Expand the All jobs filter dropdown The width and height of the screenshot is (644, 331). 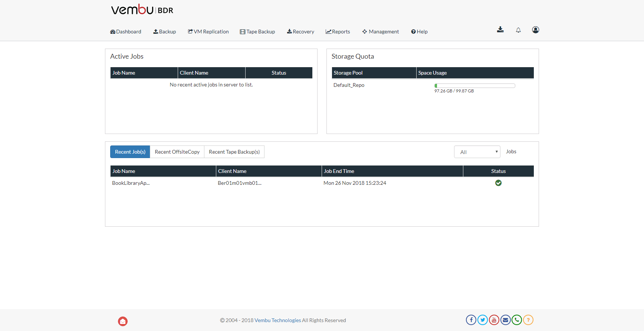[477, 152]
